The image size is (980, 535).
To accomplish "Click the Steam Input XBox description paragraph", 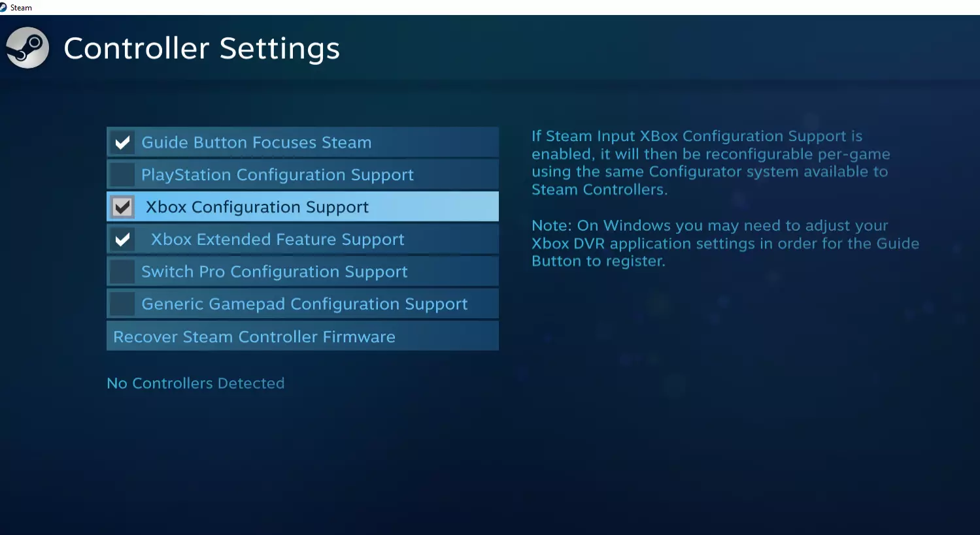I will 710,163.
